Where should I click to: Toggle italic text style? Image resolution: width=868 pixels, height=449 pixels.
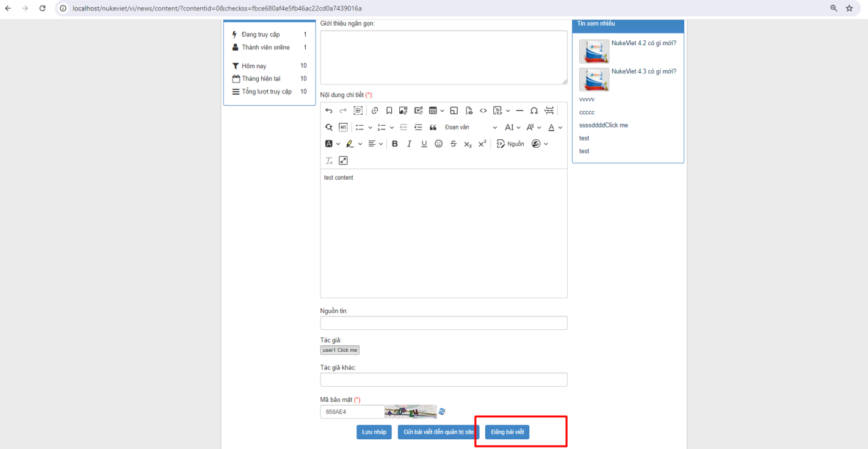point(409,144)
